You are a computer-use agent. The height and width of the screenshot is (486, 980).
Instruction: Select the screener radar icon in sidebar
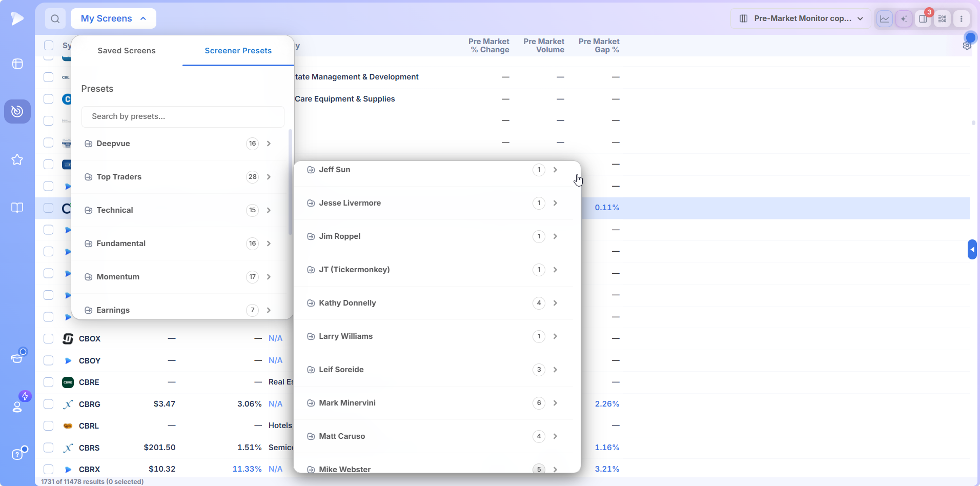(x=17, y=111)
